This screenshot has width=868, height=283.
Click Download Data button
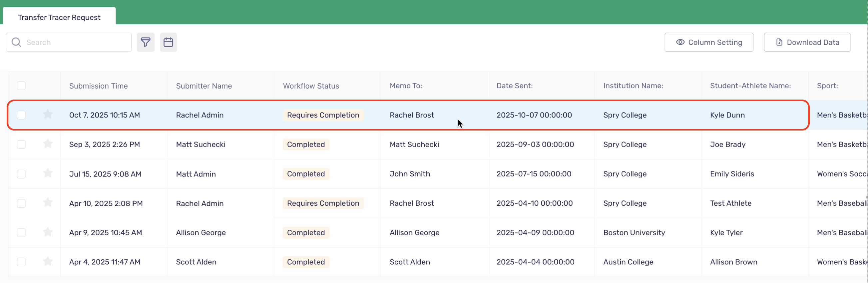(807, 42)
